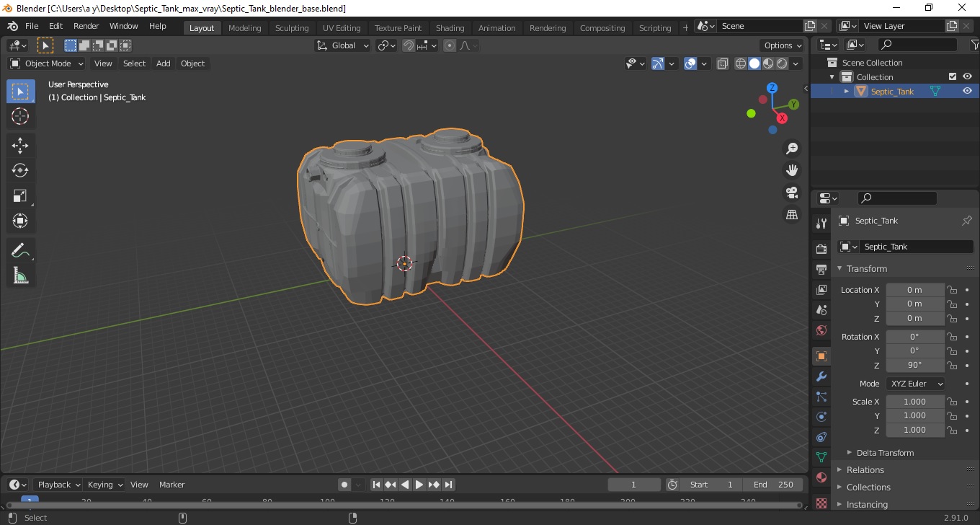
Task: Switch perspective/orthographic with grid icon
Action: coord(792,215)
